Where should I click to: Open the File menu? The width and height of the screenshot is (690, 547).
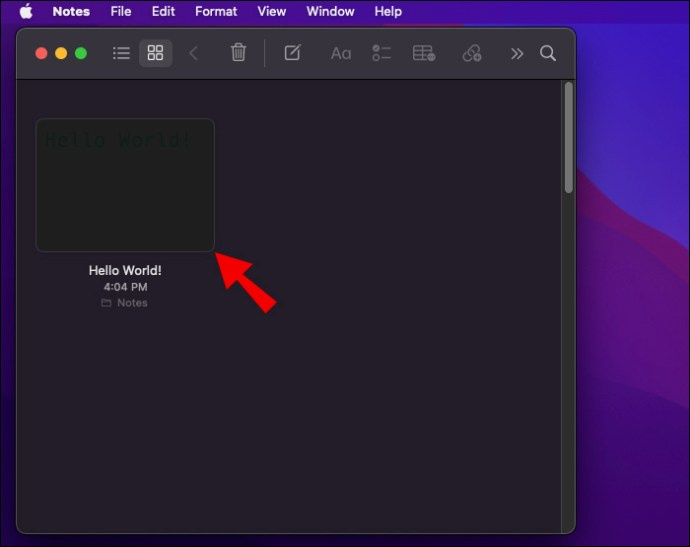pos(121,11)
